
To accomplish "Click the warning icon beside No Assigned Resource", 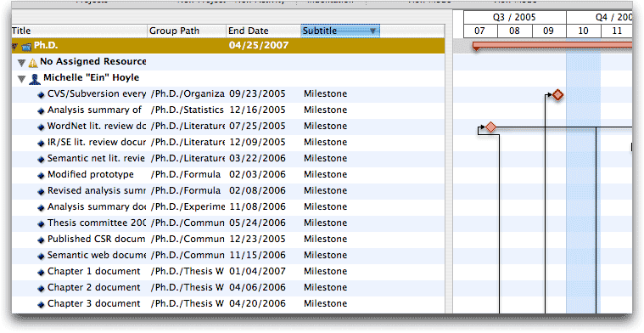I will click(x=33, y=63).
